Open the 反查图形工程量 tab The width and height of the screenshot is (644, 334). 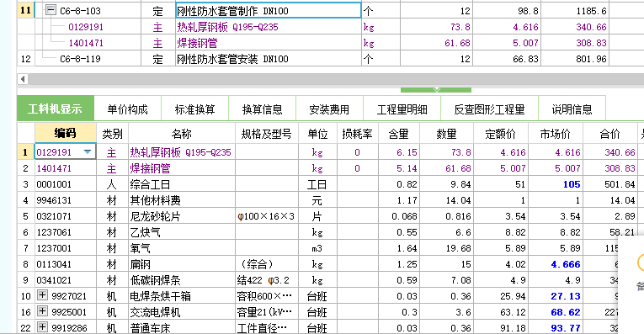[x=490, y=109]
